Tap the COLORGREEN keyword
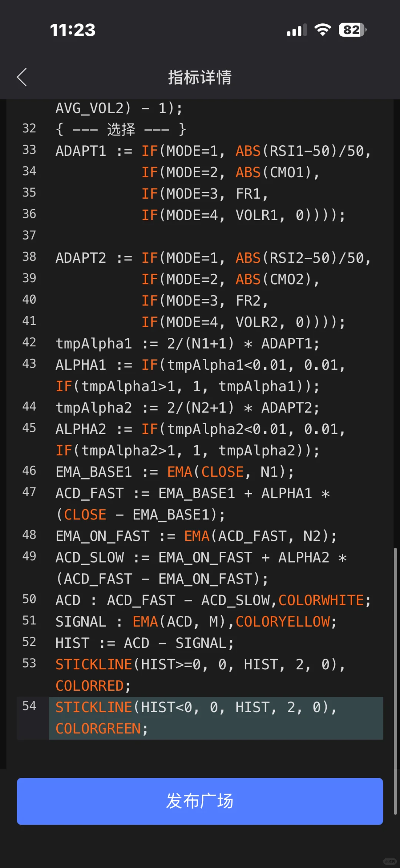 98,729
